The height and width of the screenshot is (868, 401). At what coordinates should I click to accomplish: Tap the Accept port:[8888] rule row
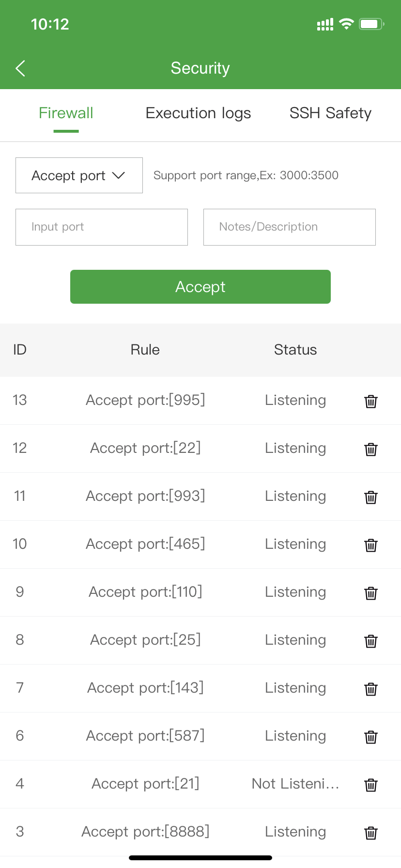pos(145,832)
